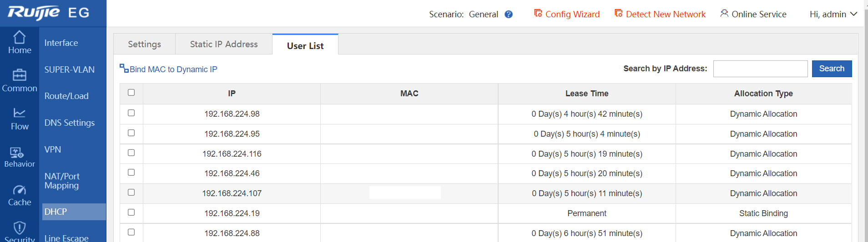Image resolution: width=868 pixels, height=242 pixels.
Task: Tick the select-all checkbox in table header
Action: click(x=131, y=93)
